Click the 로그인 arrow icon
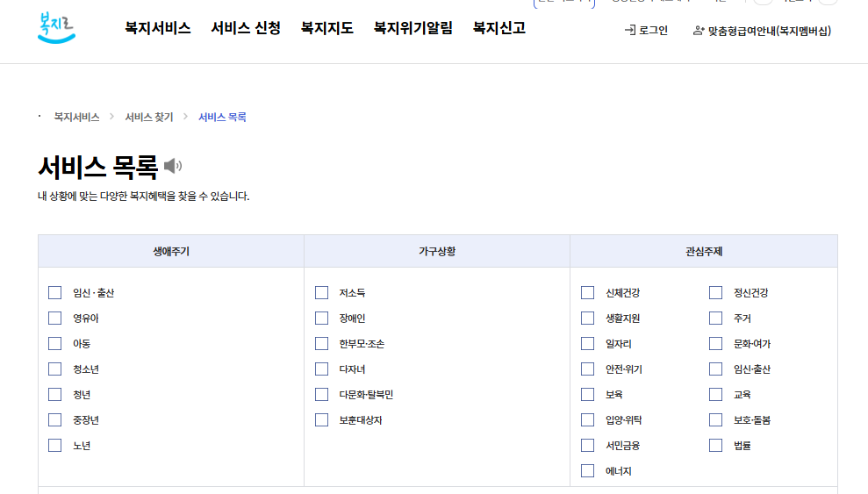Viewport: 868px width, 494px height. tap(629, 31)
